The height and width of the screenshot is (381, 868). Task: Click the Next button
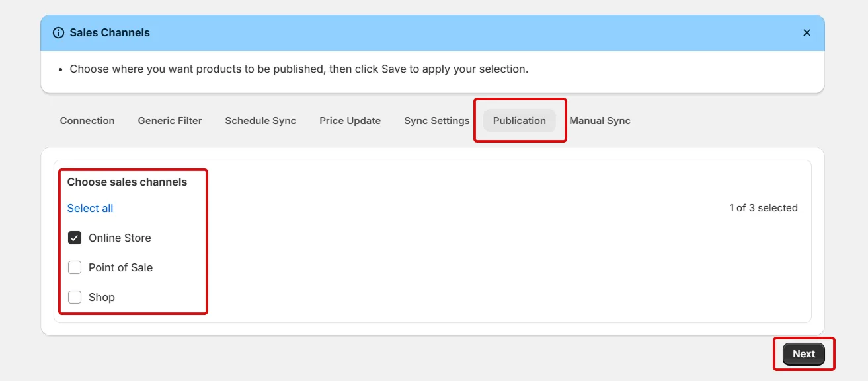[x=804, y=354]
